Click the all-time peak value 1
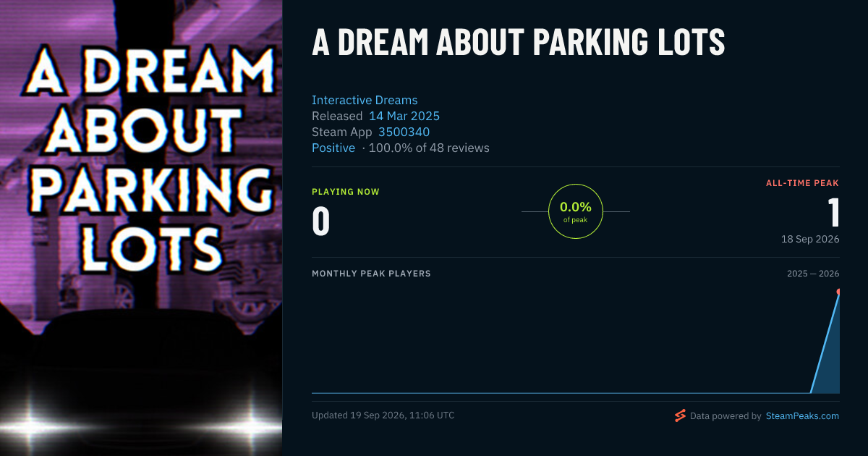The image size is (868, 456). [x=833, y=212]
